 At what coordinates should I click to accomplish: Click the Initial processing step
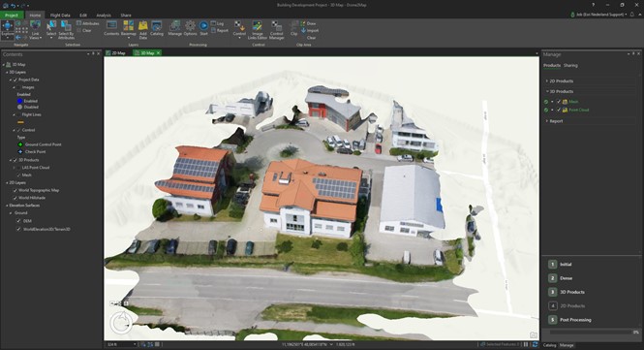[x=560, y=265]
